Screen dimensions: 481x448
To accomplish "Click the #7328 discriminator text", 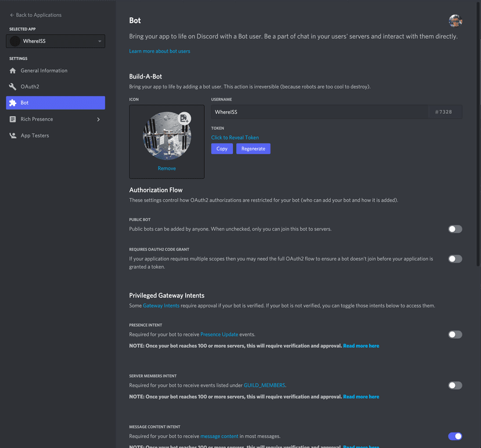I will coord(443,112).
